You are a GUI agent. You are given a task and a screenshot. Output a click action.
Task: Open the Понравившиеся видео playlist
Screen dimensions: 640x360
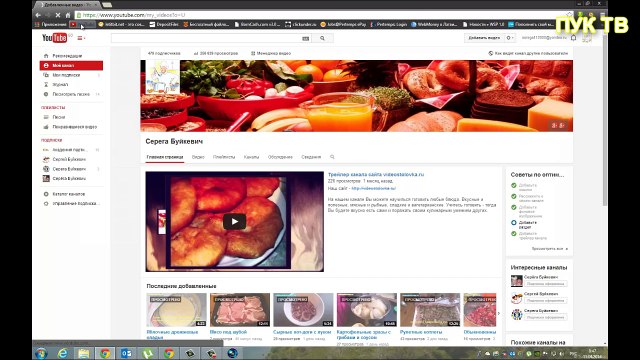tap(75, 127)
